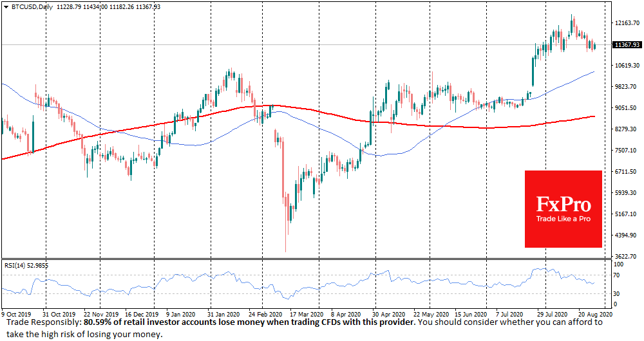Select the OHLC values 11228.79 11434.00 11182.26 11367.93

108,7
